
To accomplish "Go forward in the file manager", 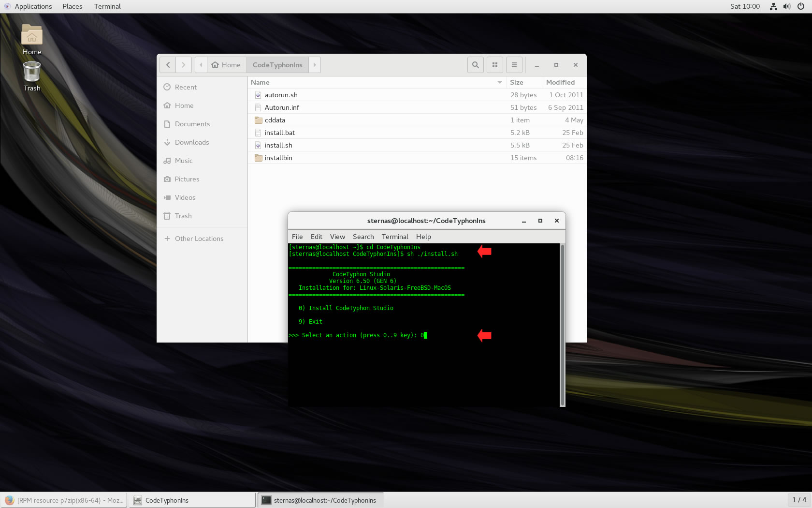I will point(183,65).
